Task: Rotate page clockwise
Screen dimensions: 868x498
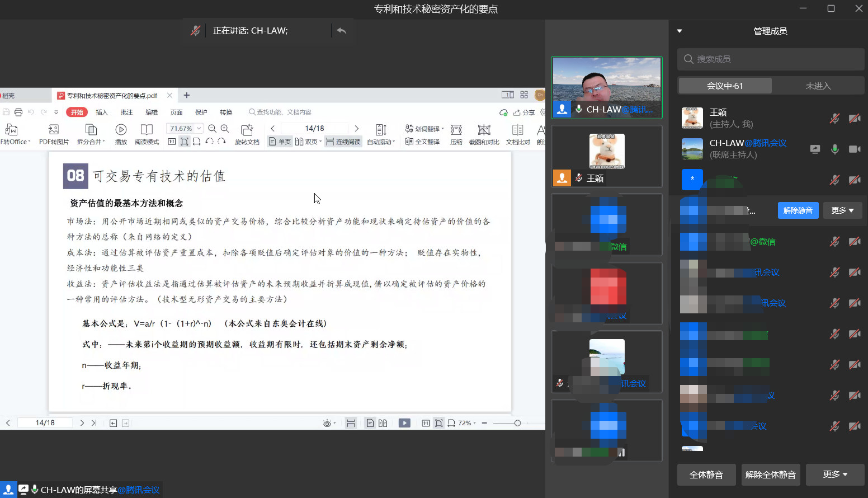Action: [221, 142]
